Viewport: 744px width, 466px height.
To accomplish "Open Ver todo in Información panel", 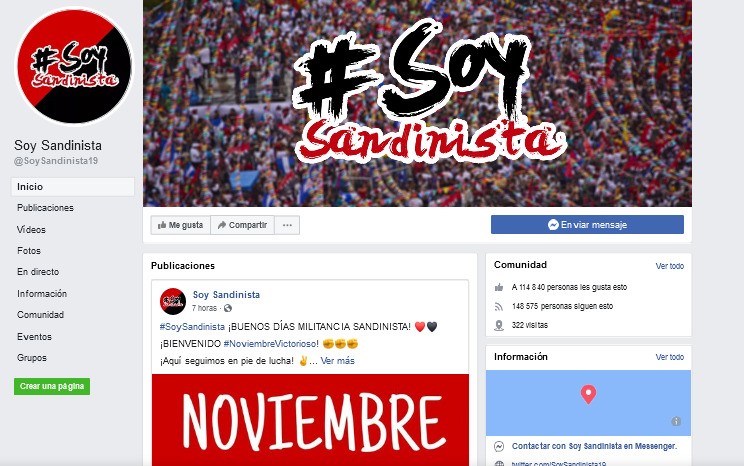I will click(x=670, y=357).
